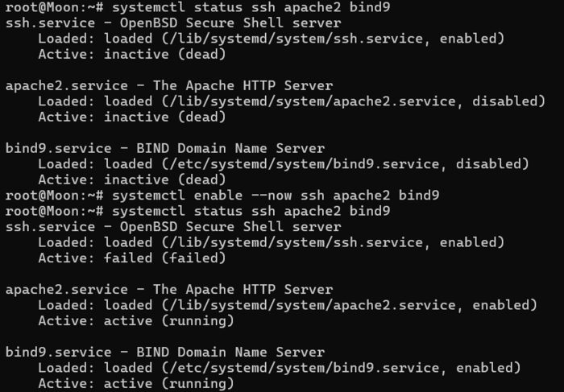564x392 pixels.
Task: Click the second ssh.service OpenBSD heading
Action: (x=173, y=227)
